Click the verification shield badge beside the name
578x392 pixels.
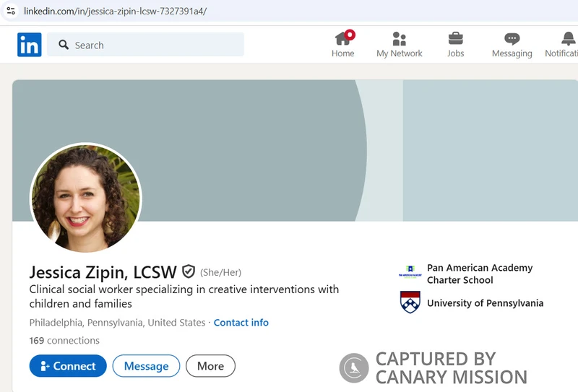[x=189, y=271]
